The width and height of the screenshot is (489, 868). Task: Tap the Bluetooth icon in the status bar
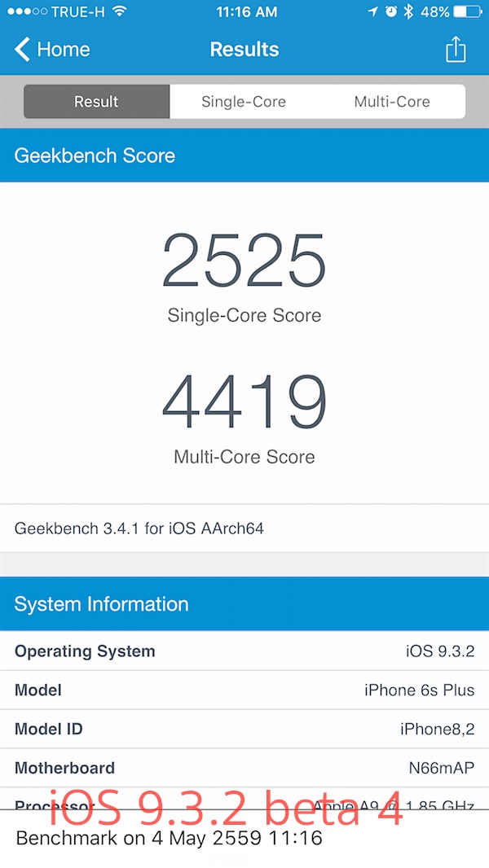pos(409,12)
